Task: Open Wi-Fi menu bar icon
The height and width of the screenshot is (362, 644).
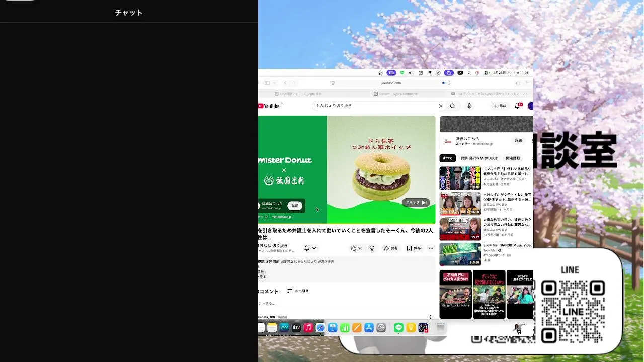Action: [x=430, y=73]
